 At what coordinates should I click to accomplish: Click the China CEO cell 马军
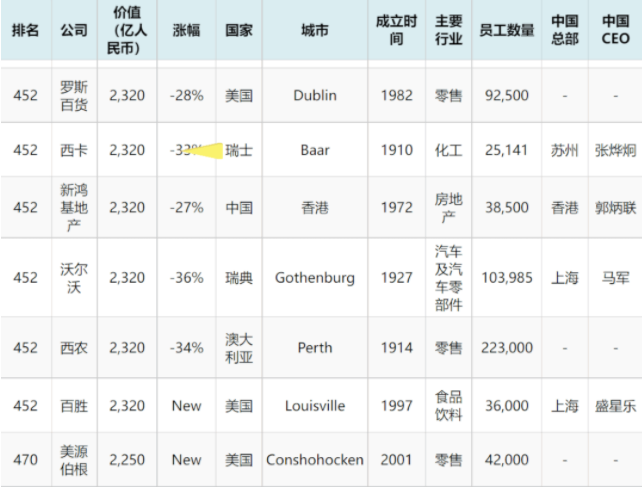click(615, 278)
